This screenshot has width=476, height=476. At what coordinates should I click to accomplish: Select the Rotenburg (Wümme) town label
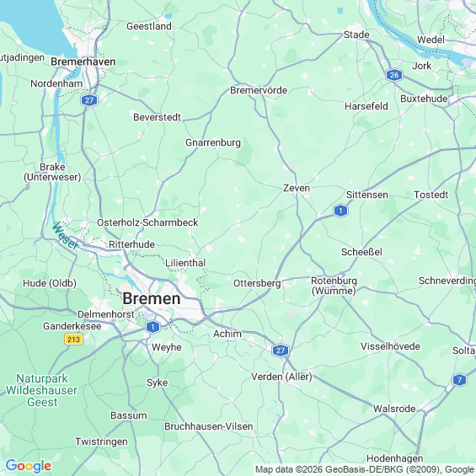click(x=334, y=286)
